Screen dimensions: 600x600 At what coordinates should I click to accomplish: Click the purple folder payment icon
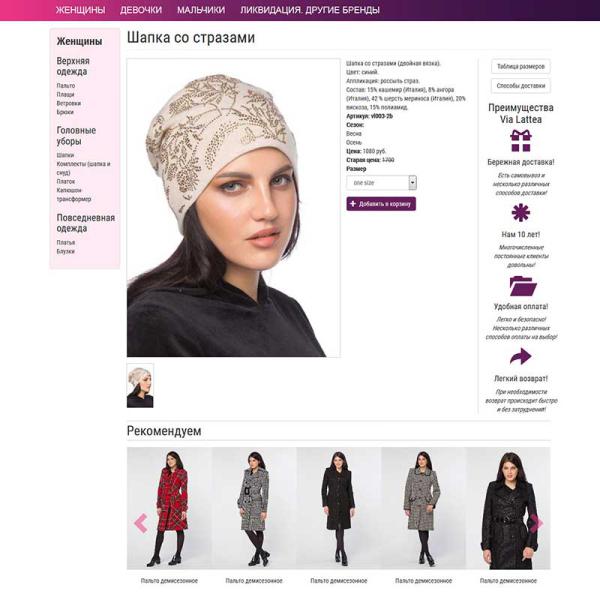(523, 286)
